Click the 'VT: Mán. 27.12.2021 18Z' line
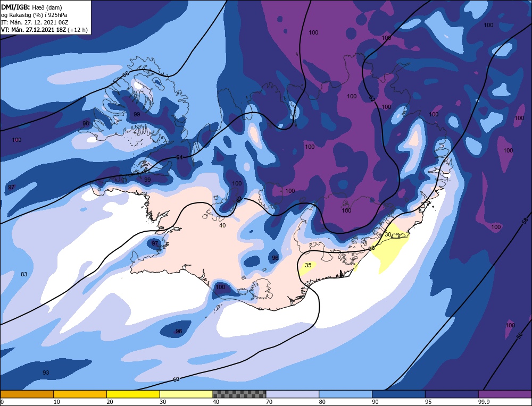 click(34, 30)
